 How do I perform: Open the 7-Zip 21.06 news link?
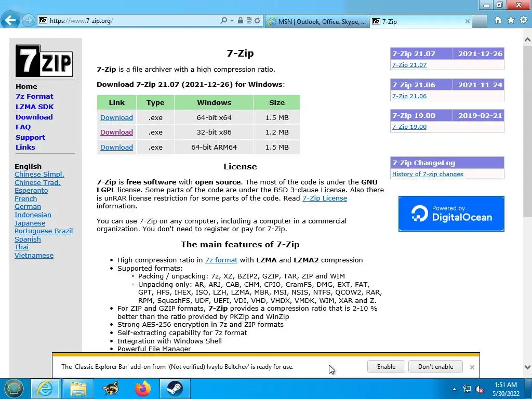(409, 96)
